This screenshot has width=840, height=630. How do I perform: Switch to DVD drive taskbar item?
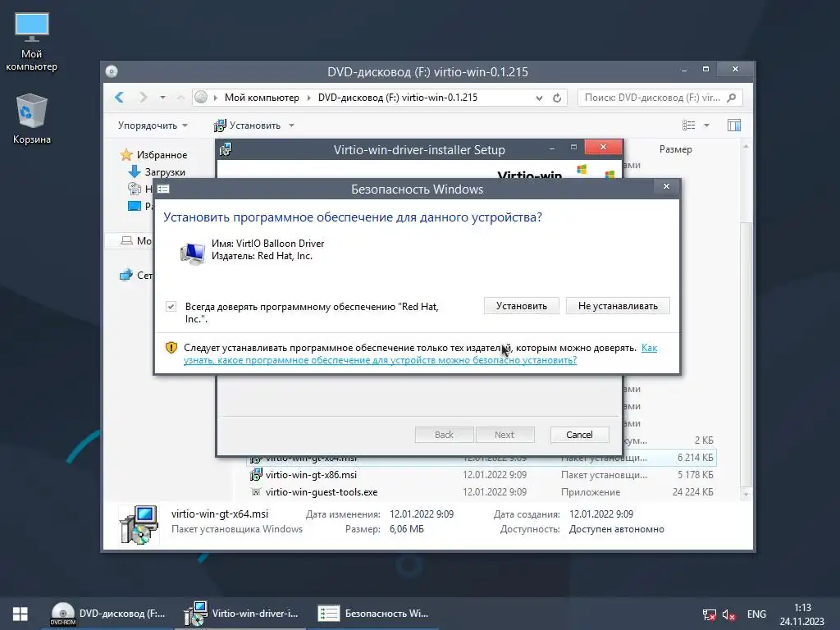point(107,614)
